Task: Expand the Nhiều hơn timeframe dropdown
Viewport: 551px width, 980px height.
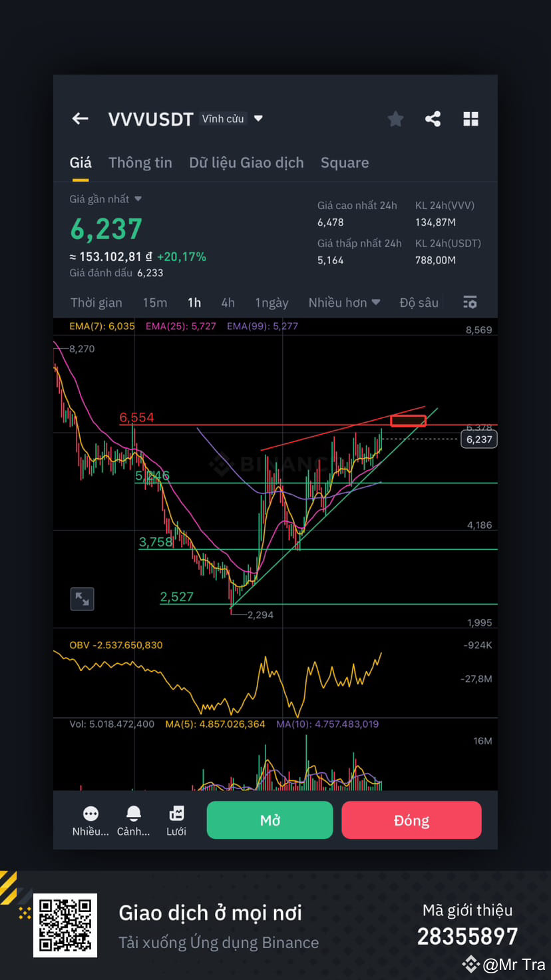Action: pyautogui.click(x=344, y=302)
